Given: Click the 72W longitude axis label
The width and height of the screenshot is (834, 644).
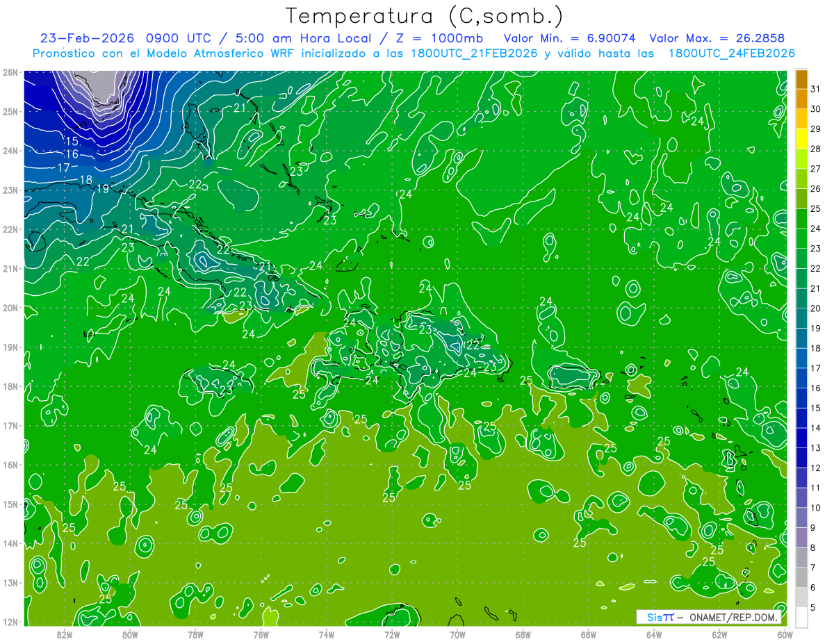Looking at the screenshot, I should (392, 634).
